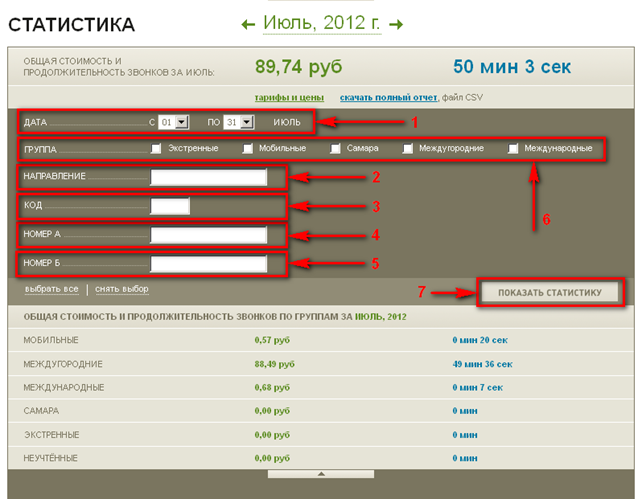The height and width of the screenshot is (499, 642).
Task: Download full report via скачать полный отчет
Action: tap(388, 97)
